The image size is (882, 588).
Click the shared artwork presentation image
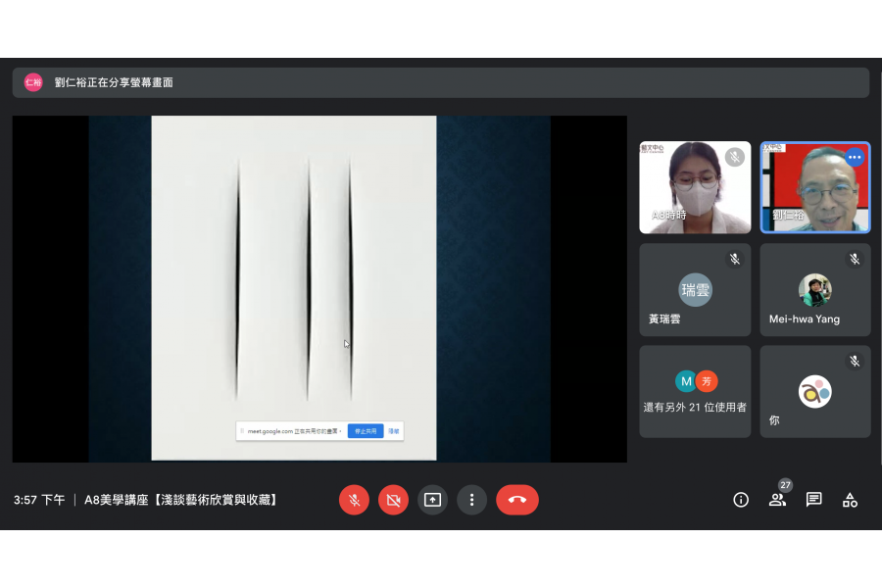pyautogui.click(x=294, y=288)
